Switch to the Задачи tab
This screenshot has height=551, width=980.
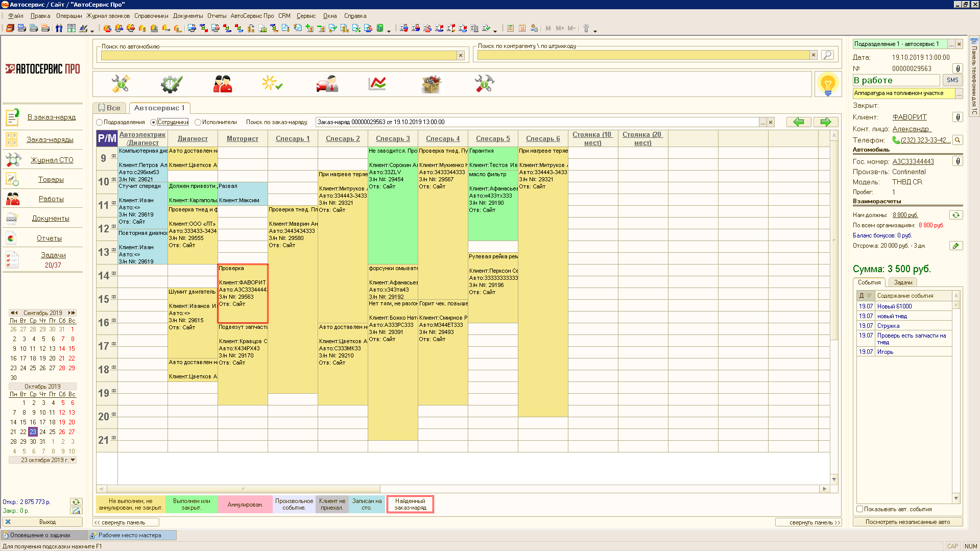point(903,282)
